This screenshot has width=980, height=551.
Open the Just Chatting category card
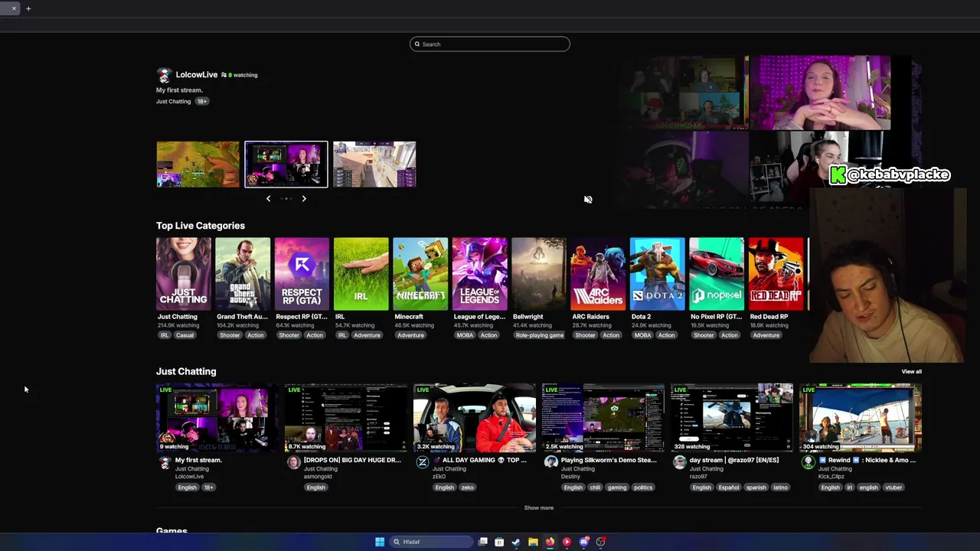[184, 274]
